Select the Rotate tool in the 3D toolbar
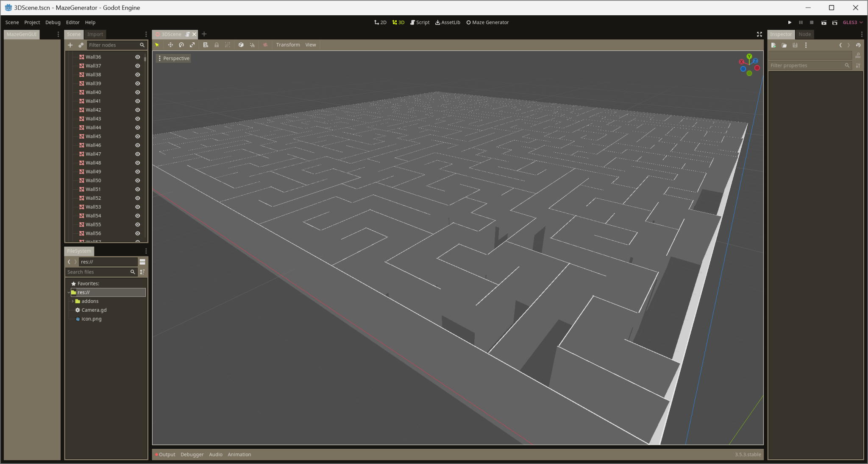The width and height of the screenshot is (868, 464). [182, 45]
